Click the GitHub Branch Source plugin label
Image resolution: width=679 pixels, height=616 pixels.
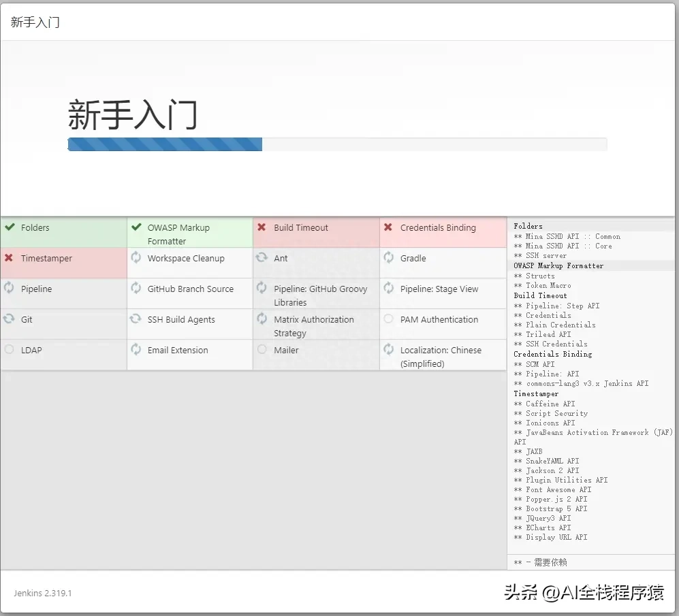coord(190,289)
